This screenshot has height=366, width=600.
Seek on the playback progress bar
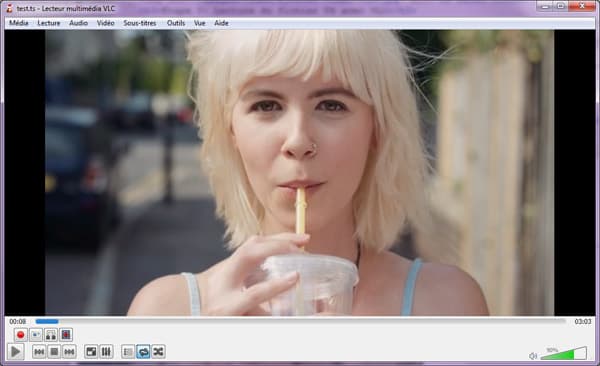300,322
